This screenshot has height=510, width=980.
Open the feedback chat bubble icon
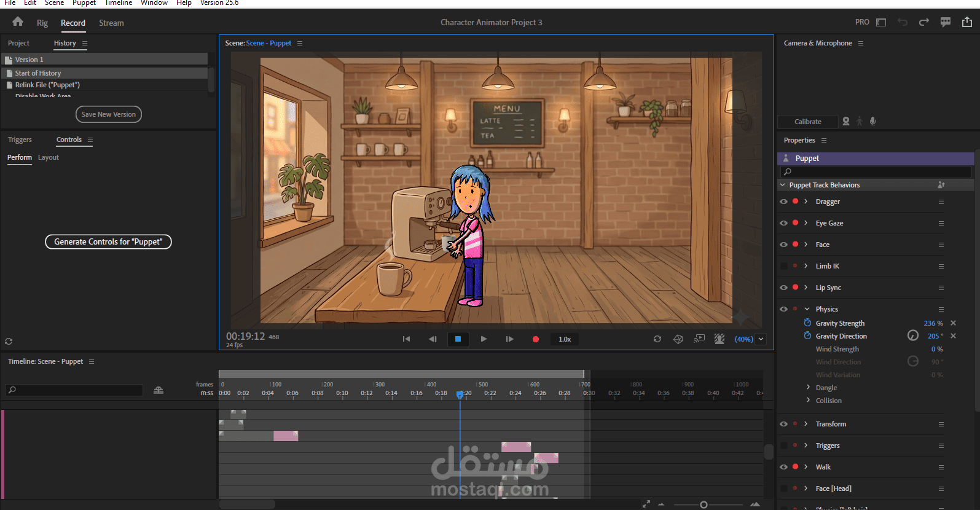click(946, 22)
